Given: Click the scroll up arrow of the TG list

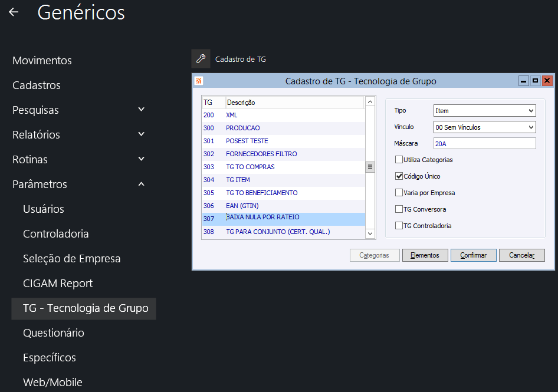Looking at the screenshot, I should pos(370,102).
